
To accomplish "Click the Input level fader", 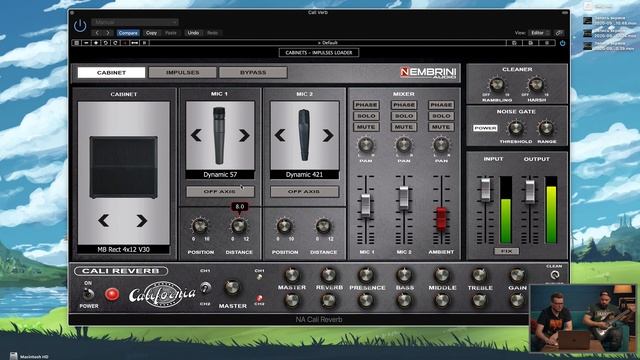I will pyautogui.click(x=485, y=190).
